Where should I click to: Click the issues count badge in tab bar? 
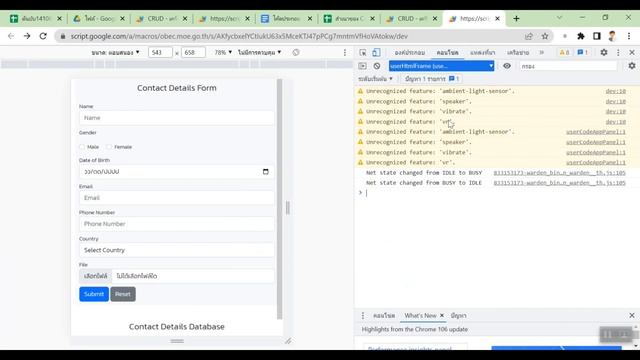click(x=582, y=53)
